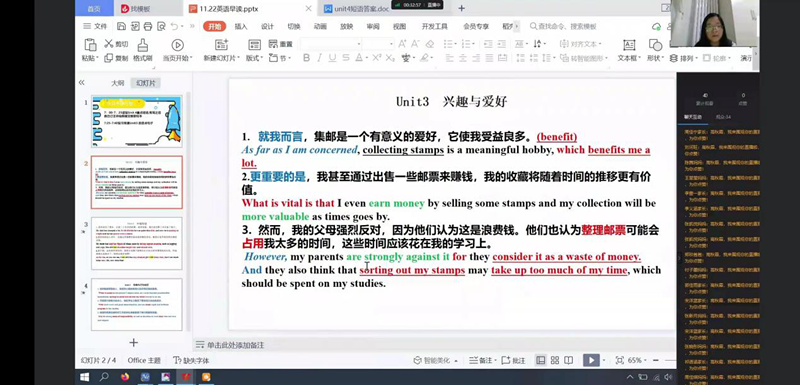Click the Missing Fonts (缺失字体) status item
The width and height of the screenshot is (800, 385).
click(191, 361)
